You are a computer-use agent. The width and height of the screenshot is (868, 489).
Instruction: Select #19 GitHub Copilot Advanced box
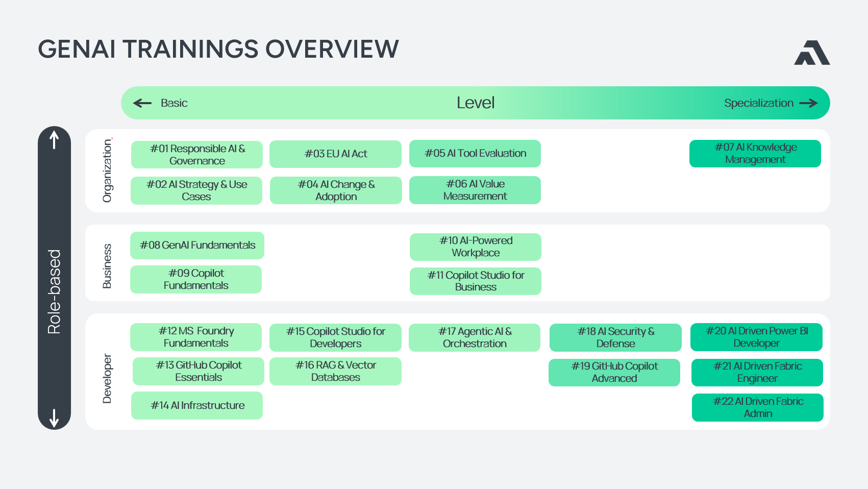(614, 373)
